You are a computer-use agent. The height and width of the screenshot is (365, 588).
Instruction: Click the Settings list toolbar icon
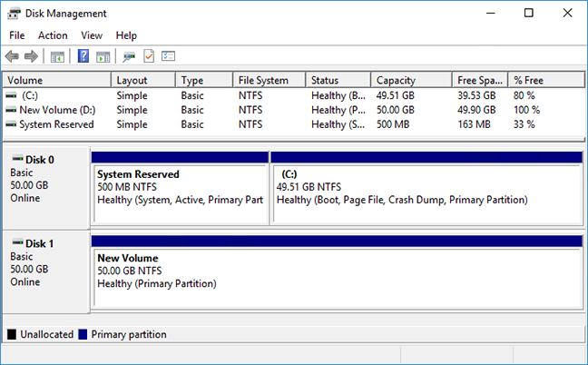pyautogui.click(x=169, y=56)
